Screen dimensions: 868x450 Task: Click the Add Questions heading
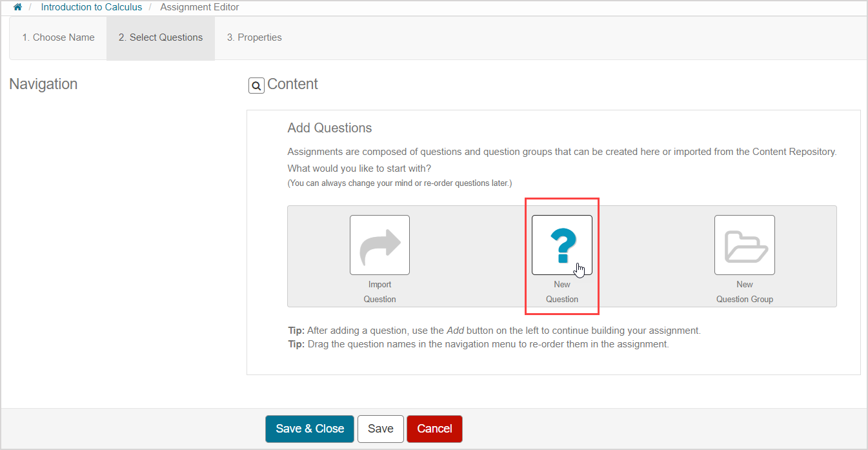coord(330,128)
